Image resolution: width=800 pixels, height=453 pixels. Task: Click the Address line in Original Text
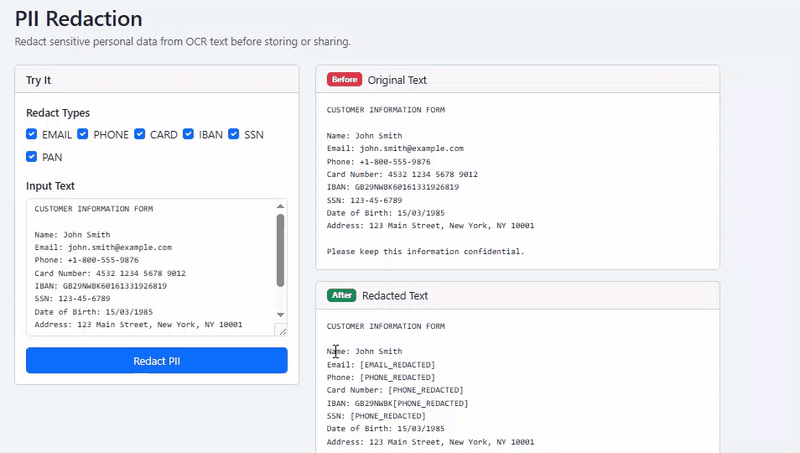[431, 225]
